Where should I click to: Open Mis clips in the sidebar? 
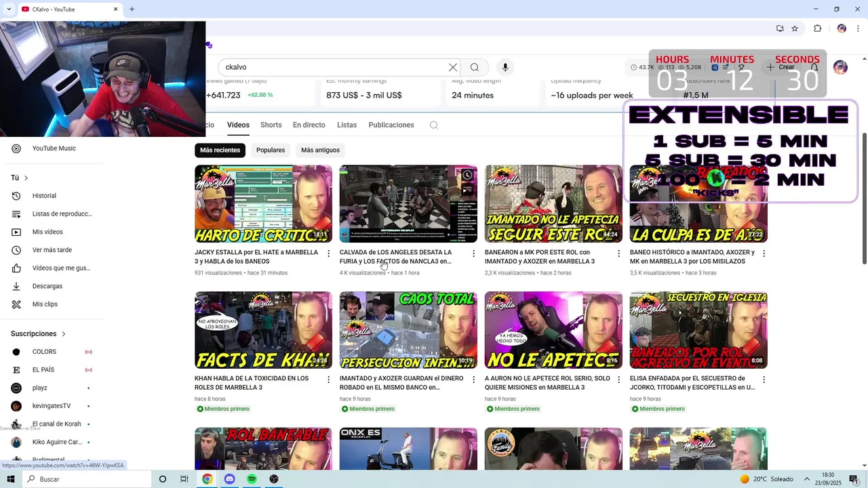pyautogui.click(x=44, y=304)
